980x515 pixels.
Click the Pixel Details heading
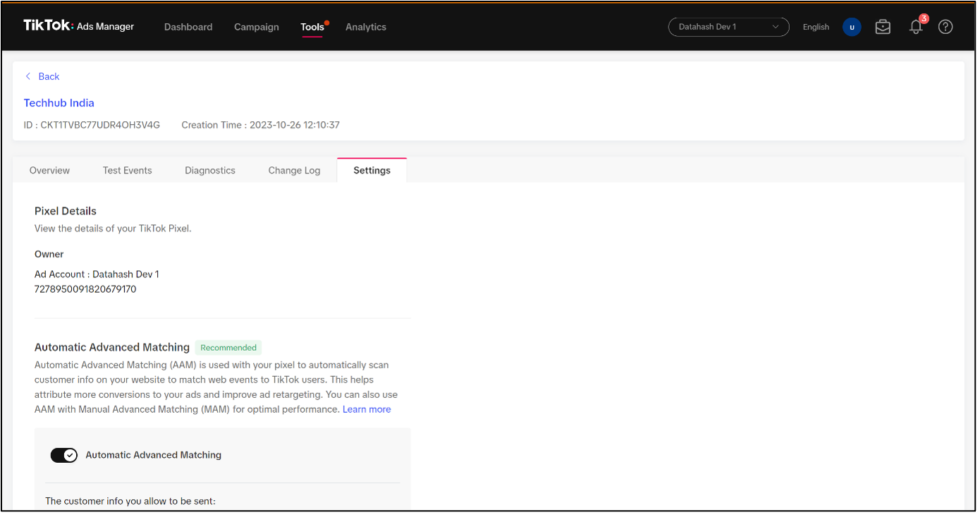point(66,211)
